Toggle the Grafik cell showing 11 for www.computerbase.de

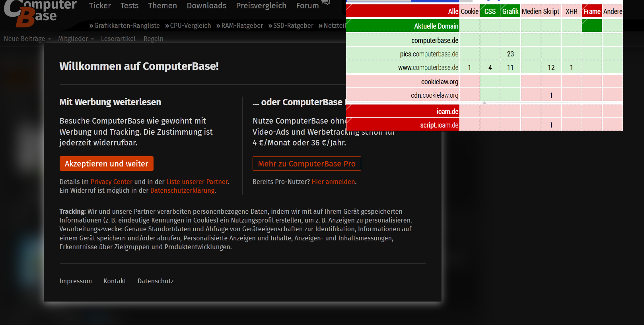coord(510,67)
